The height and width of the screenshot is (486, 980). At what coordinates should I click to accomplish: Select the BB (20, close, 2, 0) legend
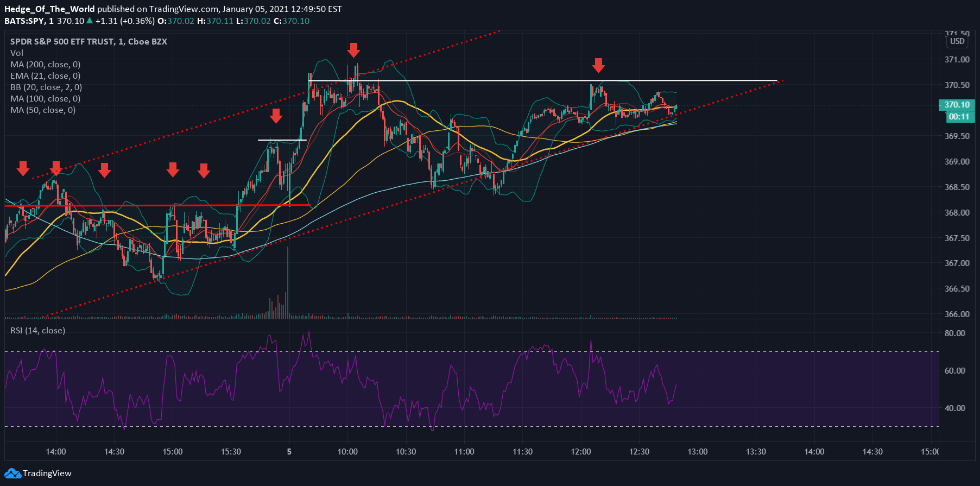coord(46,87)
